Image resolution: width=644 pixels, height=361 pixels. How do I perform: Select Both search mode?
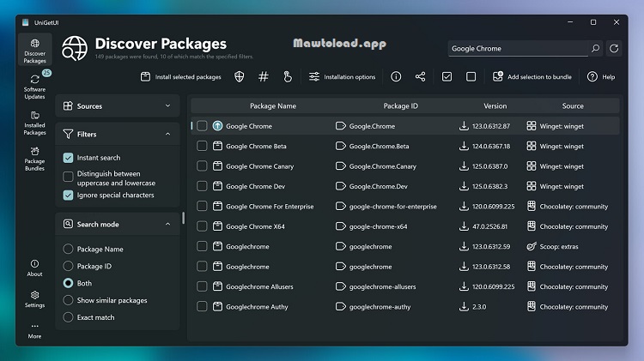point(68,283)
